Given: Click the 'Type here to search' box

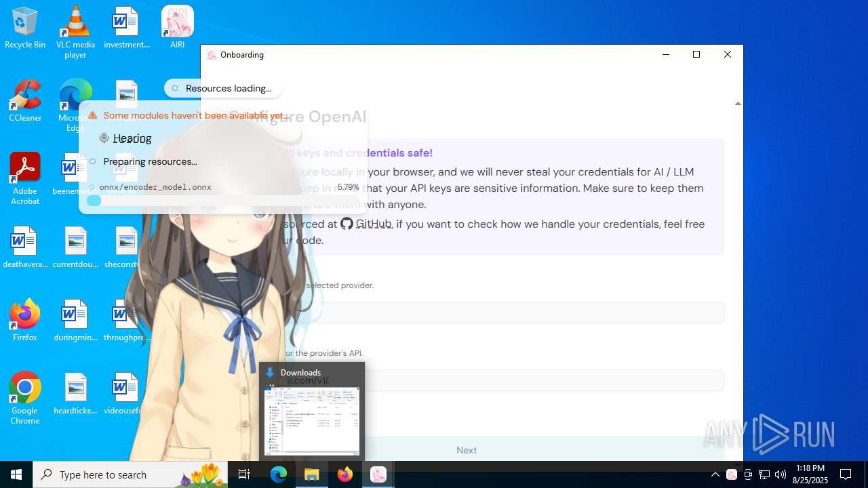Looking at the screenshot, I should pos(131,474).
